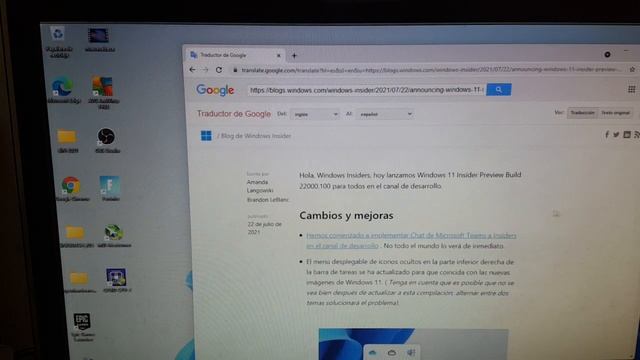Click the Google logo

coord(215,90)
